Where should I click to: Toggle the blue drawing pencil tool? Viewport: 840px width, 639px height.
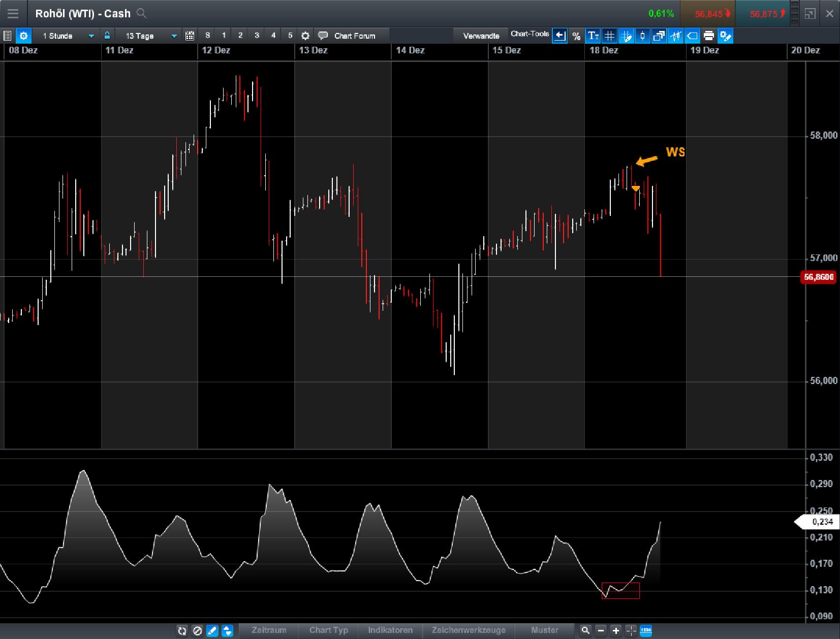tap(211, 630)
